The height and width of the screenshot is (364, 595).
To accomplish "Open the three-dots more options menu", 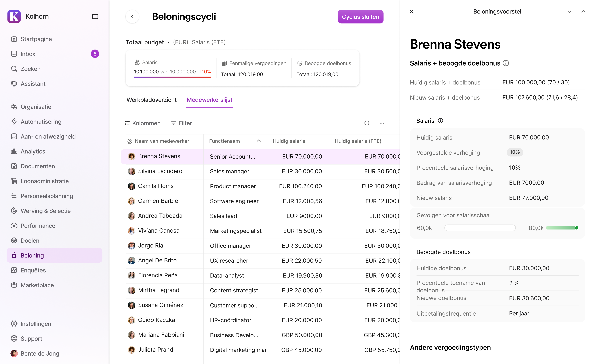I will click(x=382, y=123).
